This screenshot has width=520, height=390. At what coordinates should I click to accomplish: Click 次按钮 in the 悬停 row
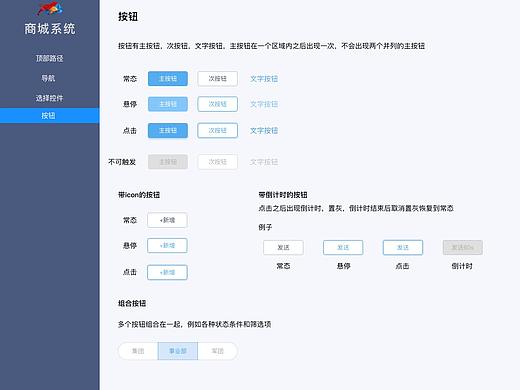pos(218,104)
